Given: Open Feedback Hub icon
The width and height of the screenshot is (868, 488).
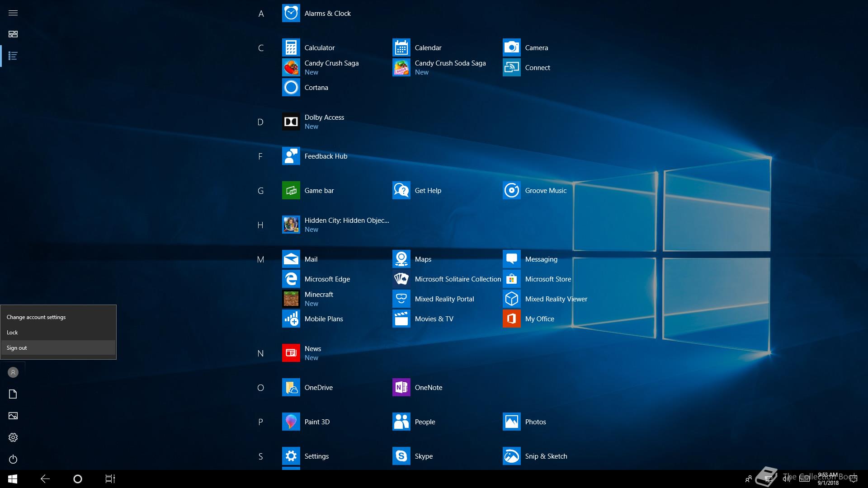Looking at the screenshot, I should 291,156.
